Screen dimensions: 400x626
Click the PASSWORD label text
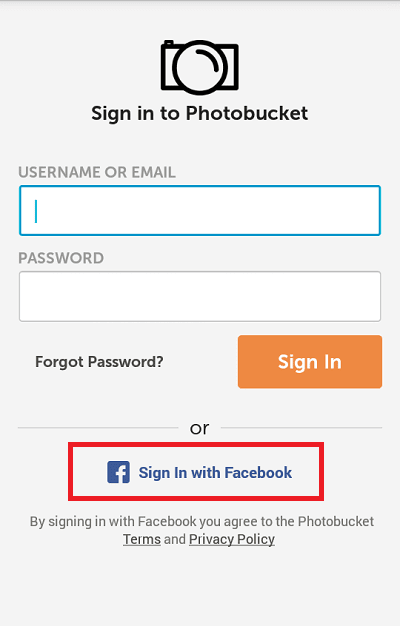click(61, 258)
